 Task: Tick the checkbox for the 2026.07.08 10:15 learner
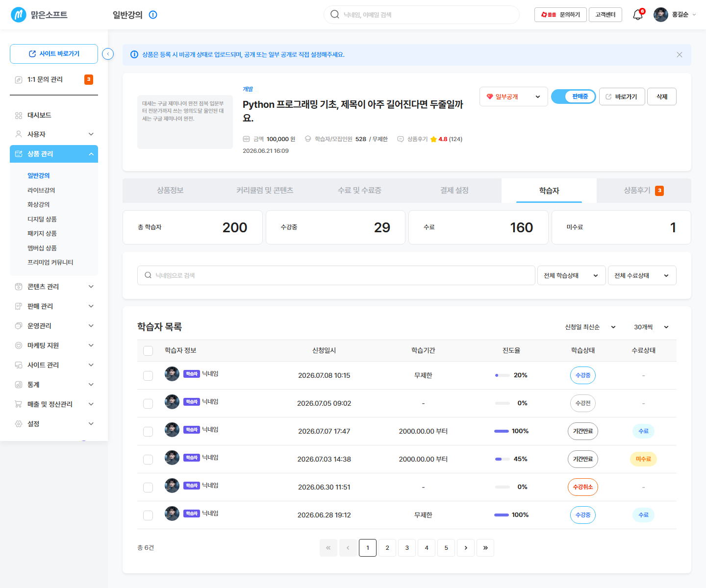point(148,375)
